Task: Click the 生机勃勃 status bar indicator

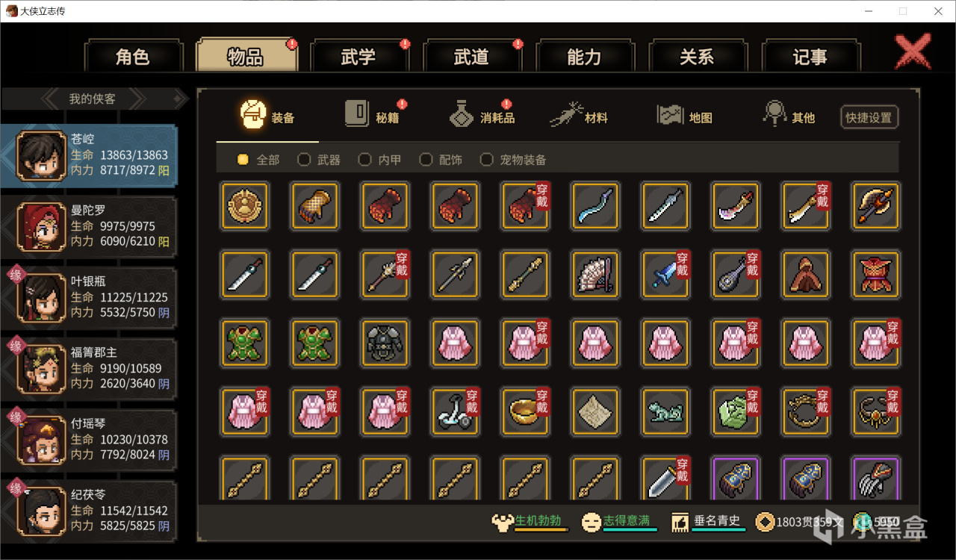Action: pos(530,522)
